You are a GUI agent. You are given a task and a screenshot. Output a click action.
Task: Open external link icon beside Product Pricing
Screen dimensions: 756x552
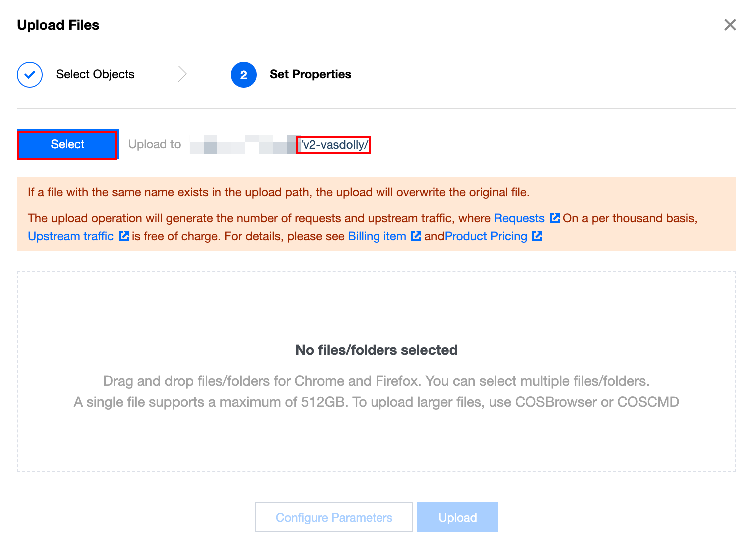(x=537, y=236)
